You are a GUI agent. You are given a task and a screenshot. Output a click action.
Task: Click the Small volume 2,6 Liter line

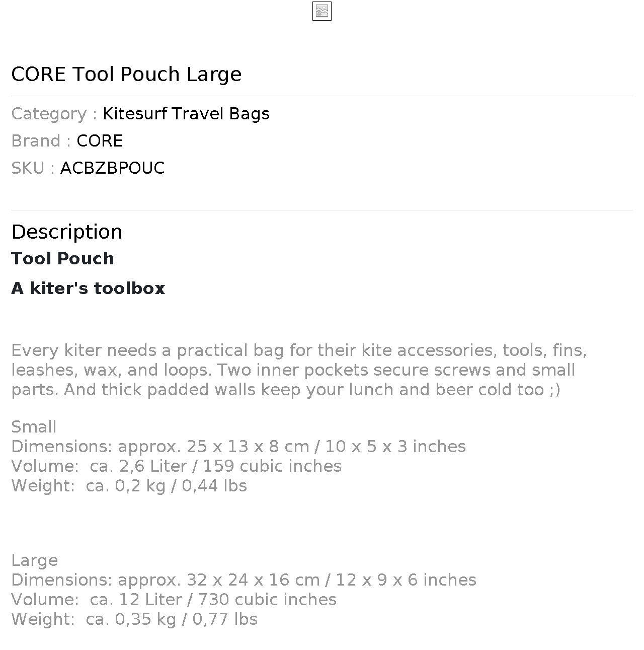(176, 466)
